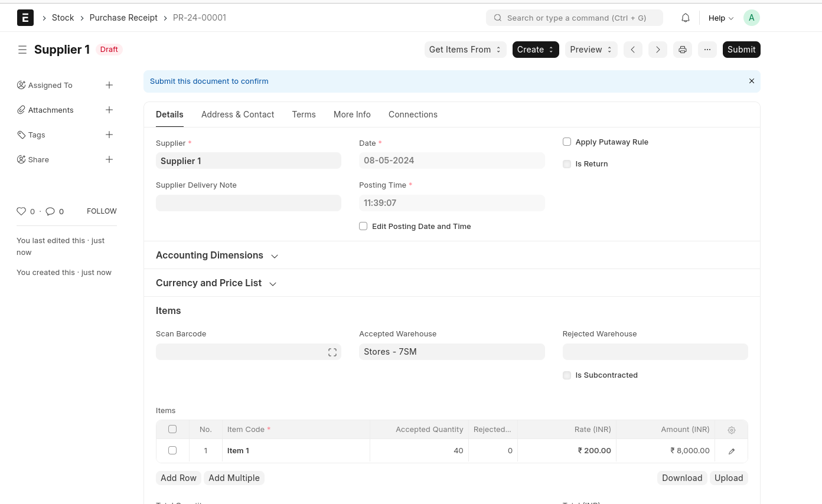Screen dimensions: 822x504
Task: Open the notifications bell
Action: [685, 18]
